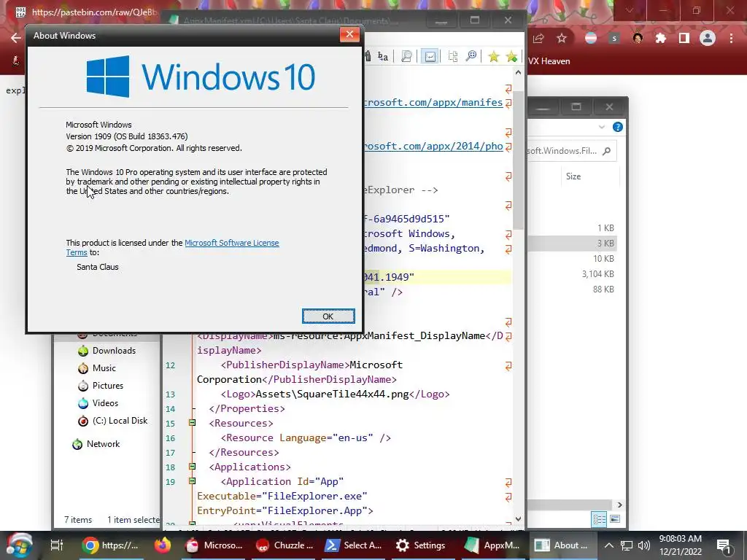
Task: Open Explorer help question mark icon
Action: (x=618, y=127)
